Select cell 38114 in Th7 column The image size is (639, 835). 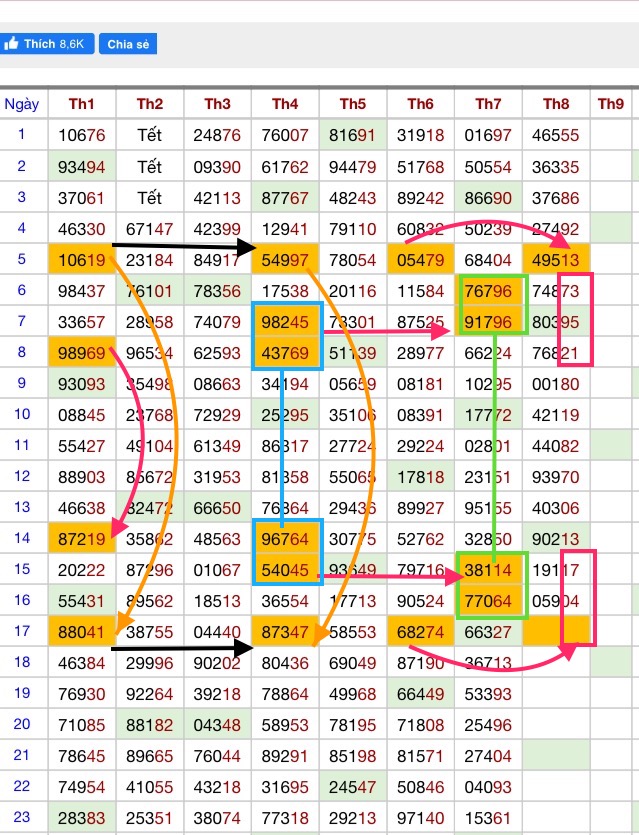coord(488,570)
